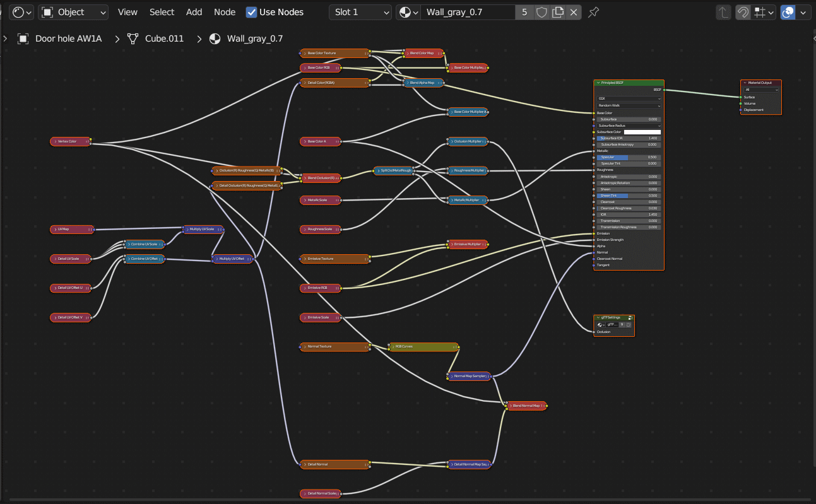Collapse the Principled BSDF node
Viewport: 816px width, 504px height.
597,83
